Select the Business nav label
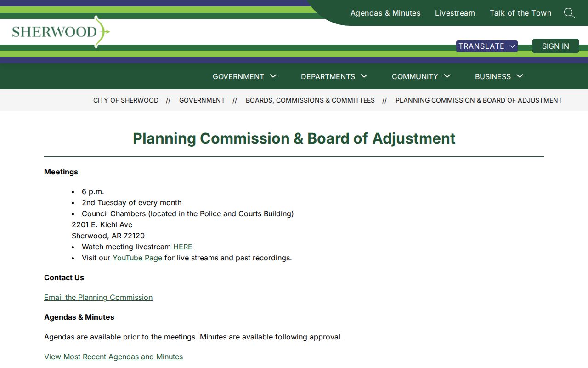This screenshot has width=588, height=368. [493, 76]
